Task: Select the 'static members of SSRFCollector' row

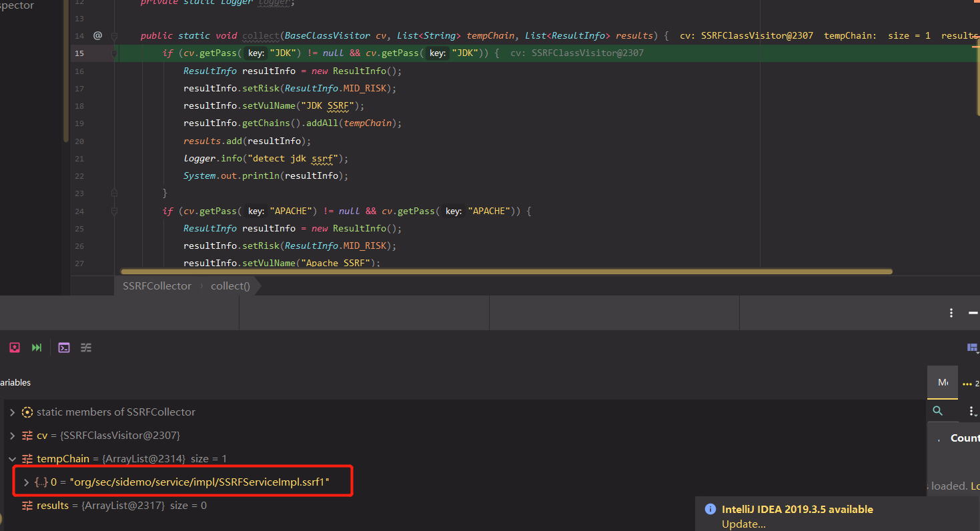Action: (464, 412)
